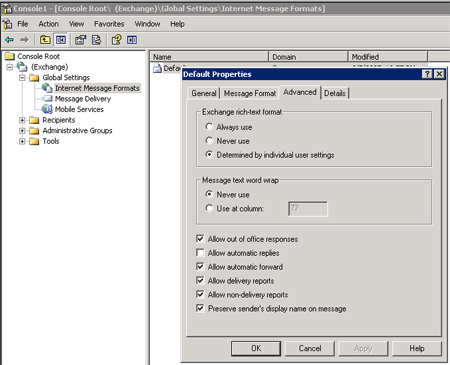Image resolution: width=450 pixels, height=365 pixels.
Task: Open the Help menu in menu bar
Action: tap(177, 24)
